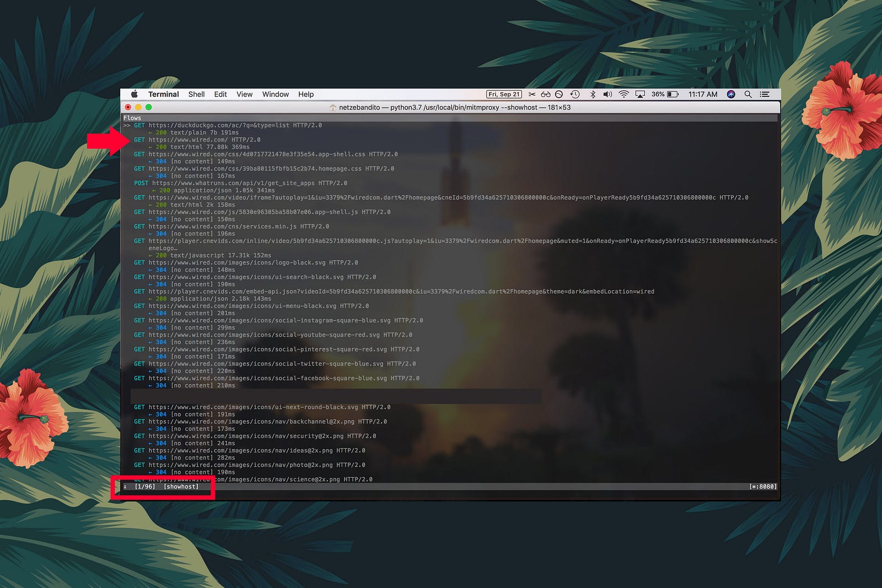Image resolution: width=882 pixels, height=588 pixels.
Task: Click the 200 text/html 77.88k response line
Action: click(199, 147)
